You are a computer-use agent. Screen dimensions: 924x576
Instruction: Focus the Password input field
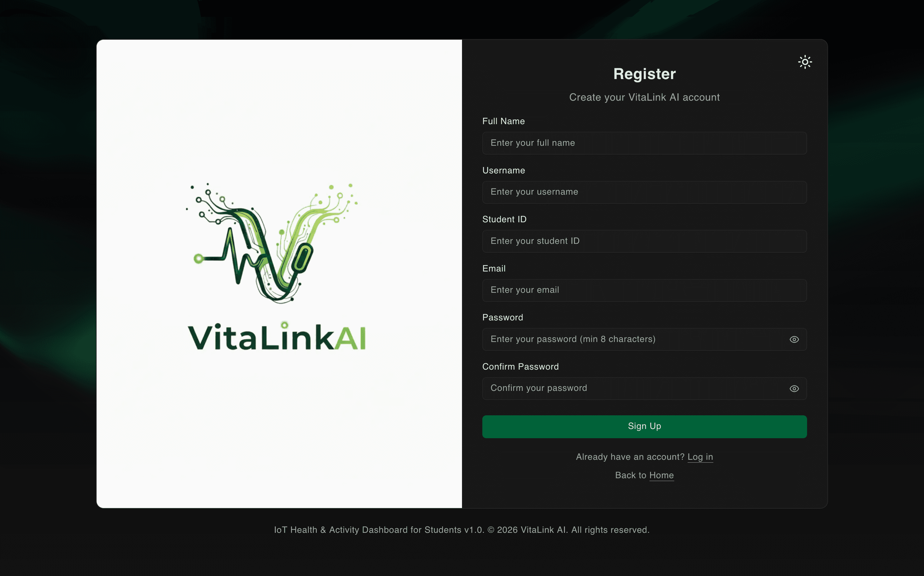point(644,339)
